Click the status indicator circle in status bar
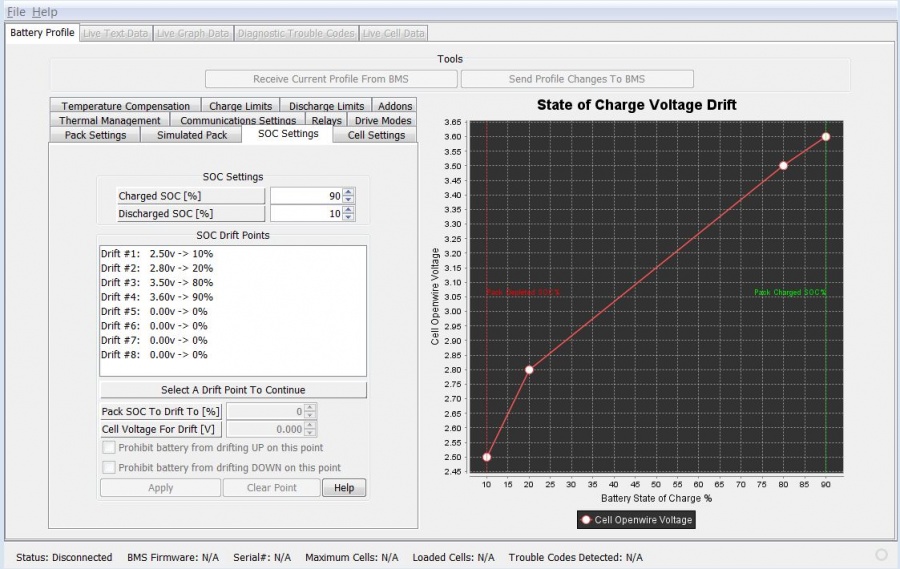Image resolution: width=900 pixels, height=569 pixels. pos(880,555)
